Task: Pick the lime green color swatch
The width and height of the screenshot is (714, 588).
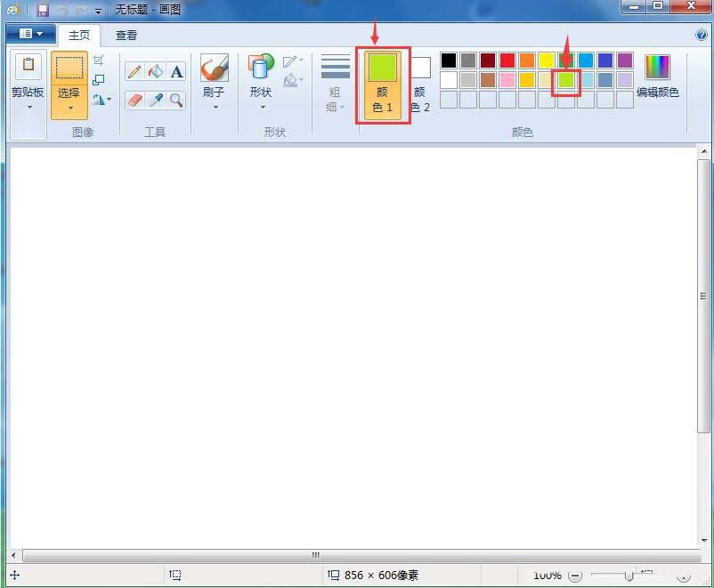Action: [x=566, y=80]
